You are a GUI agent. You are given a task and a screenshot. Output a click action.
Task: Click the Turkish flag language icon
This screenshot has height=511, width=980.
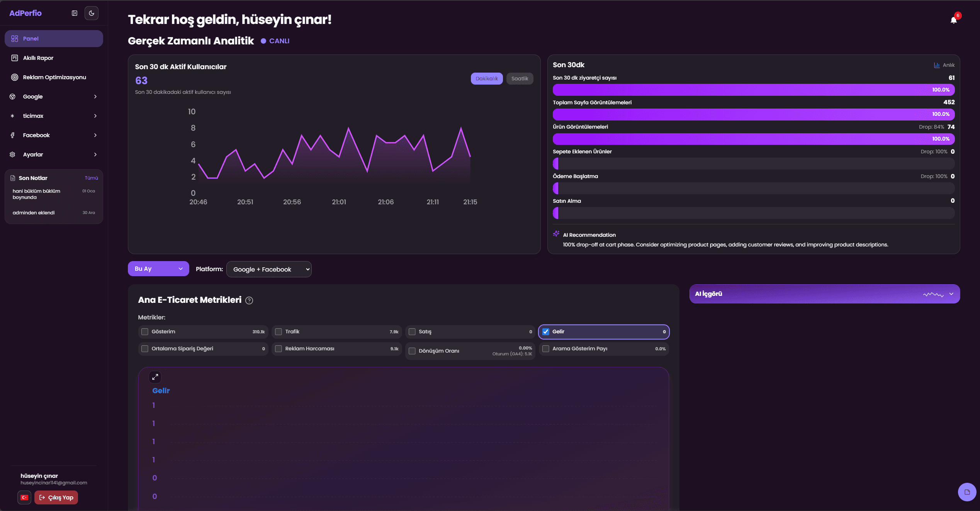(24, 497)
